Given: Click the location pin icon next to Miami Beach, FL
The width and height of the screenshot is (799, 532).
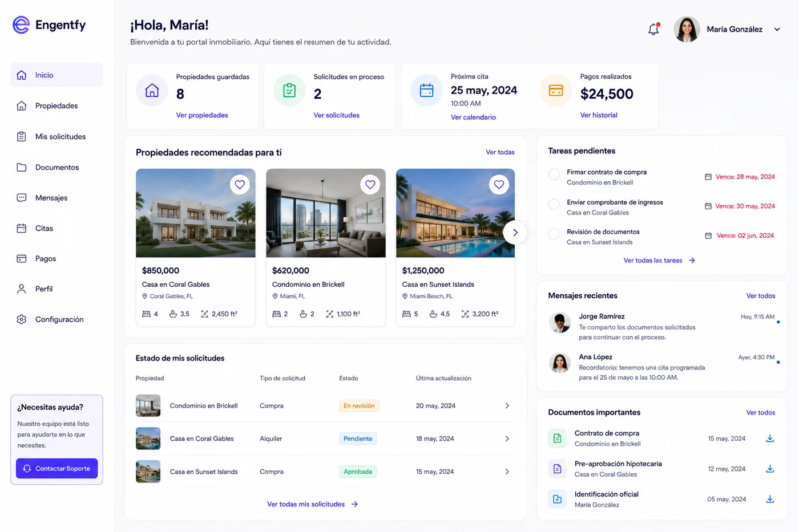Looking at the screenshot, I should [405, 297].
